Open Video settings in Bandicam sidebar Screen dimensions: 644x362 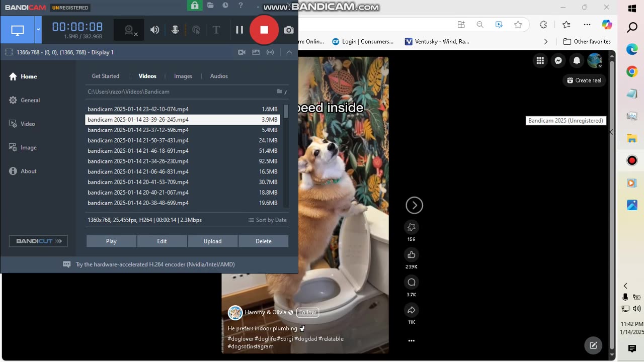[22, 124]
